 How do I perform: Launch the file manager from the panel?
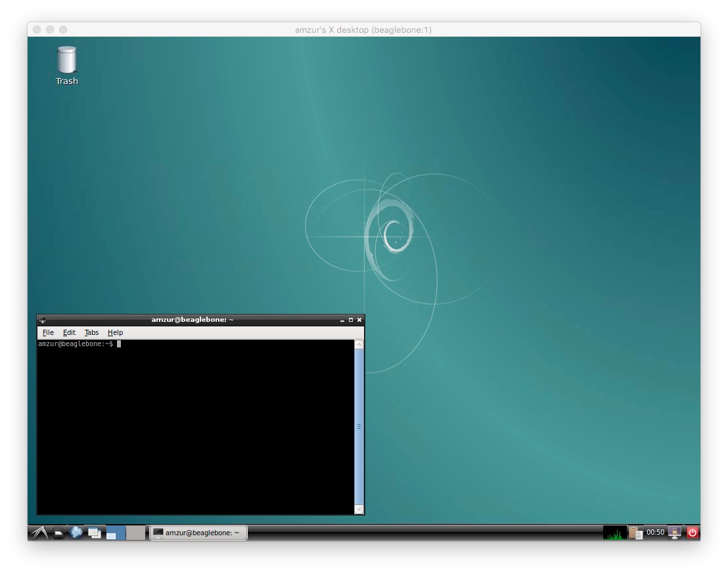coord(58,533)
